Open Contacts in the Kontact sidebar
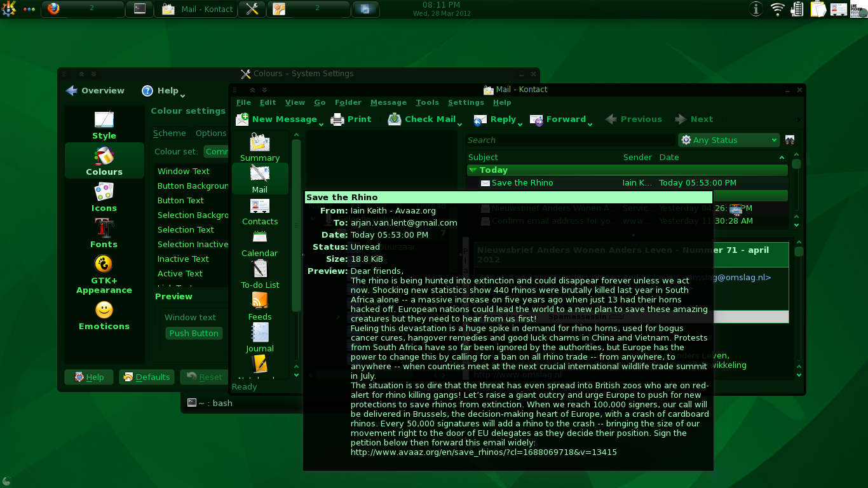 pyautogui.click(x=260, y=211)
